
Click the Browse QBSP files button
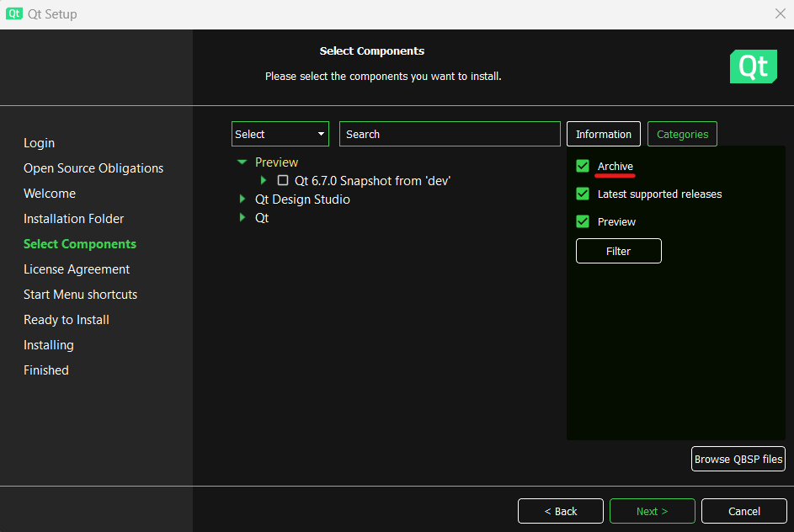point(738,459)
